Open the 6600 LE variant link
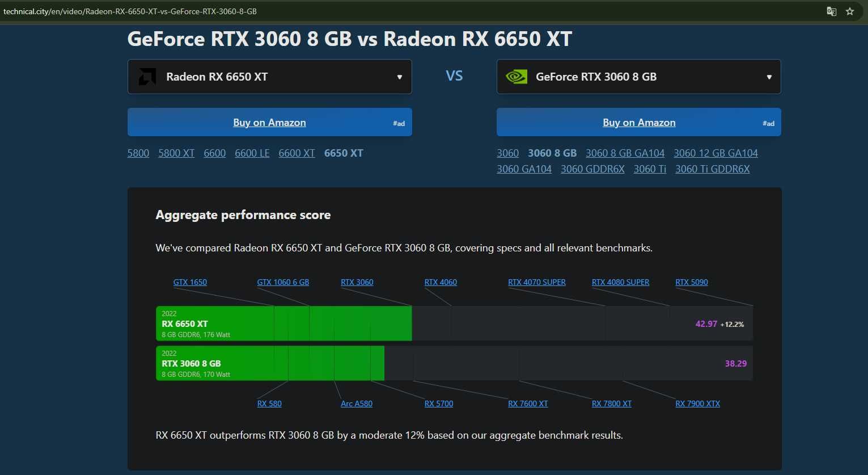This screenshot has width=868, height=475. 252,153
